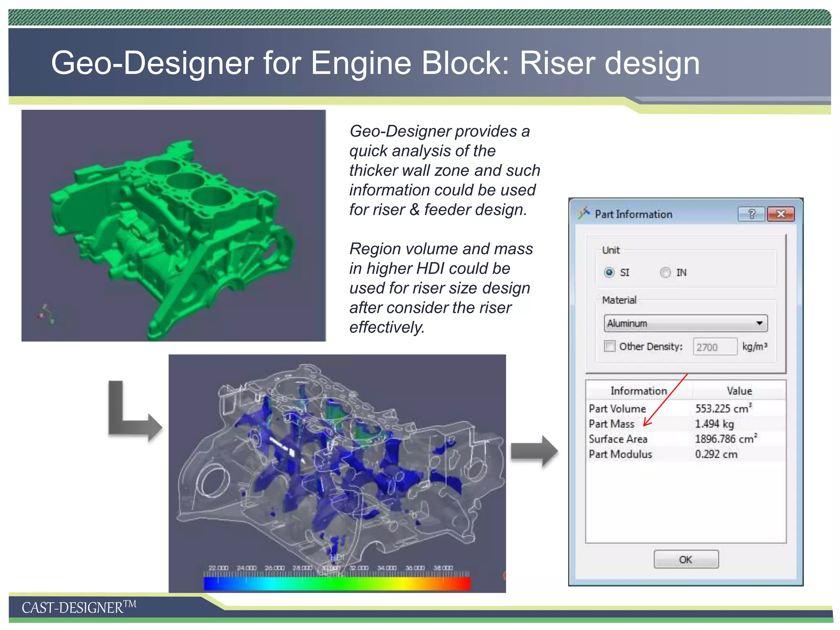Click the 38.000 legend label

(x=443, y=568)
